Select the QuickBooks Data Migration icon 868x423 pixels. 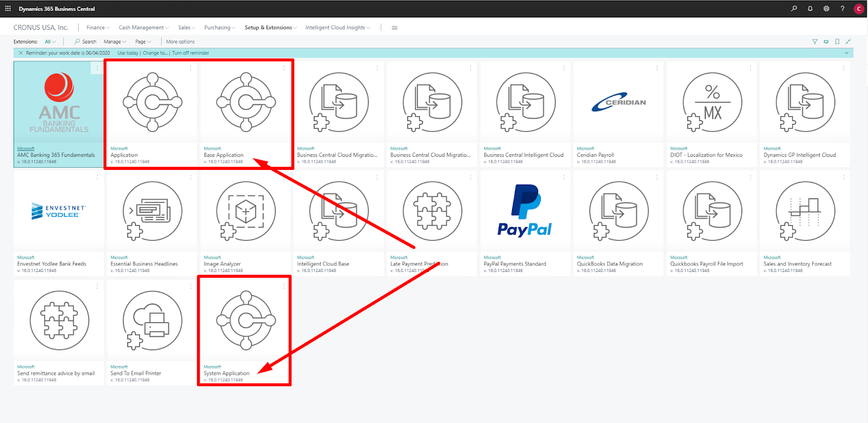tap(619, 211)
